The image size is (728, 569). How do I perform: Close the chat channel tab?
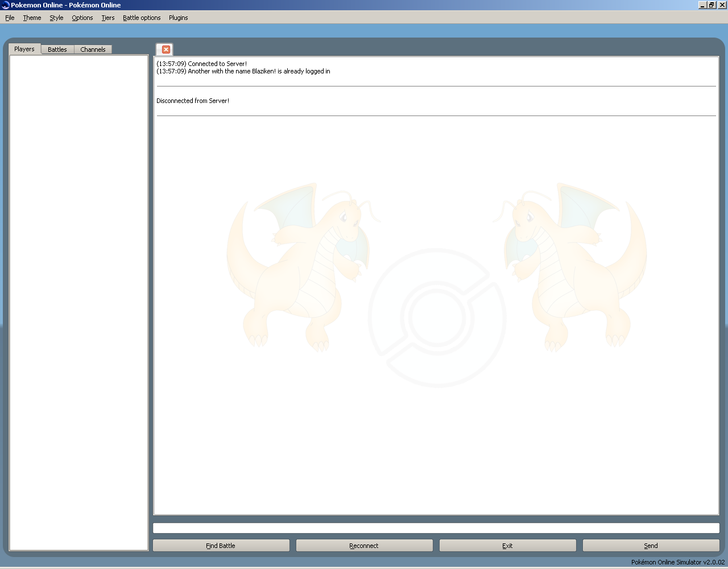pos(166,50)
